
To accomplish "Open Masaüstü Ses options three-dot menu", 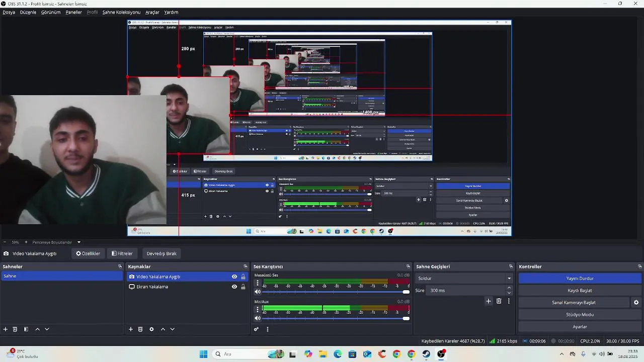I will [258, 283].
